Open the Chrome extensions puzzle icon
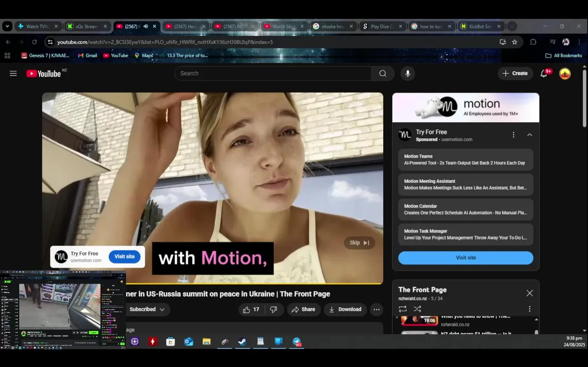The height and width of the screenshot is (367, 588). pos(533,42)
